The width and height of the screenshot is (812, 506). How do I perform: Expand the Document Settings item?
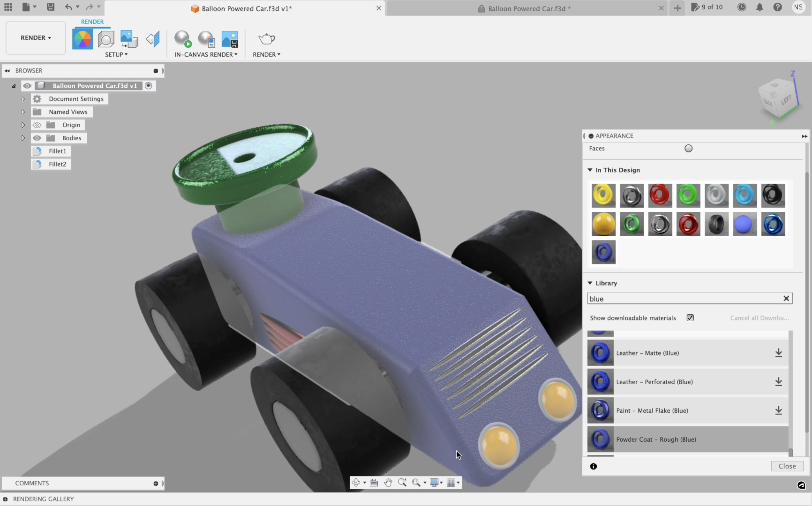(23, 98)
